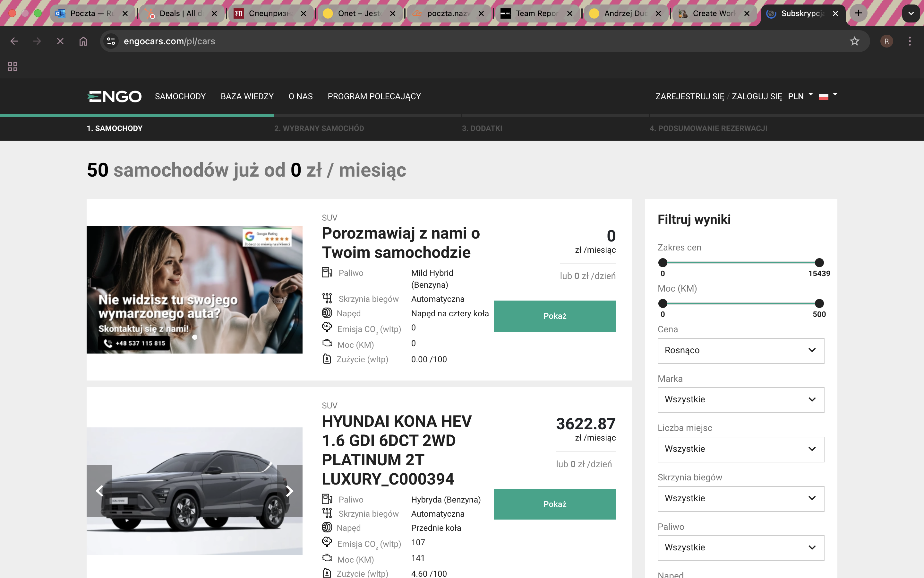Stop page loading with the X icon

point(60,41)
